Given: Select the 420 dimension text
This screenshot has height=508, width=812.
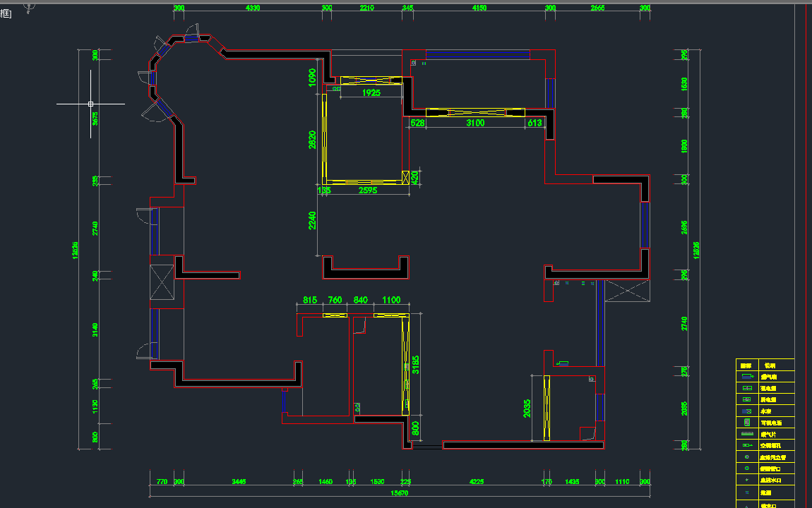Looking at the screenshot, I should click(414, 177).
